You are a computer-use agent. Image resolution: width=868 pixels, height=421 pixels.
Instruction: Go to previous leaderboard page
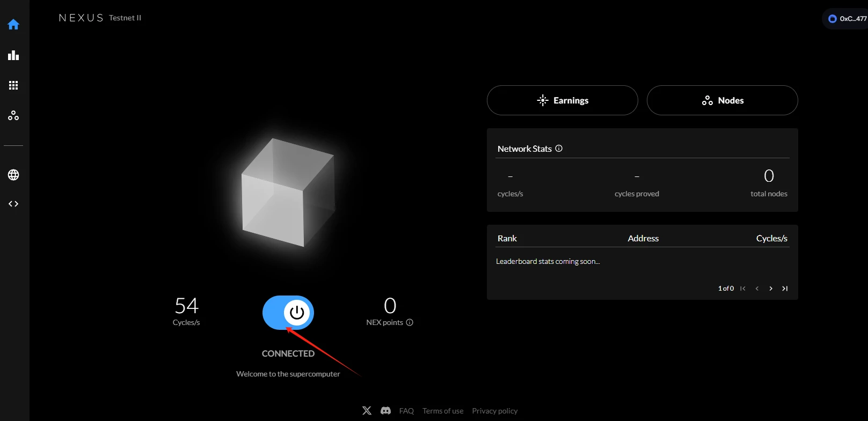757,289
